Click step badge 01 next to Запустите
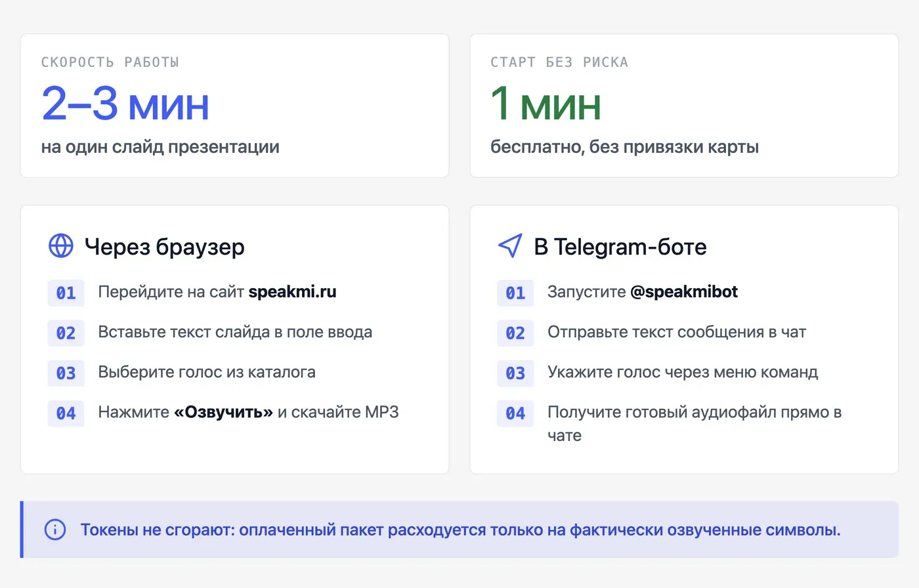Screen dimensions: 919x588 pyautogui.click(x=515, y=293)
